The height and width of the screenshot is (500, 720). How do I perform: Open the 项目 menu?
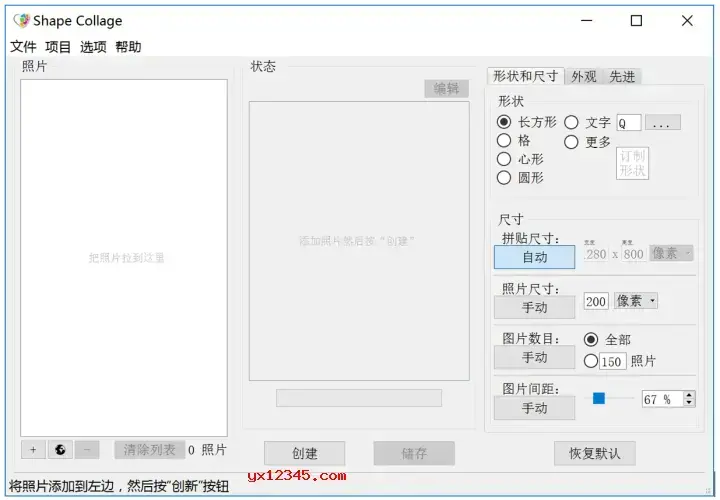click(x=58, y=47)
